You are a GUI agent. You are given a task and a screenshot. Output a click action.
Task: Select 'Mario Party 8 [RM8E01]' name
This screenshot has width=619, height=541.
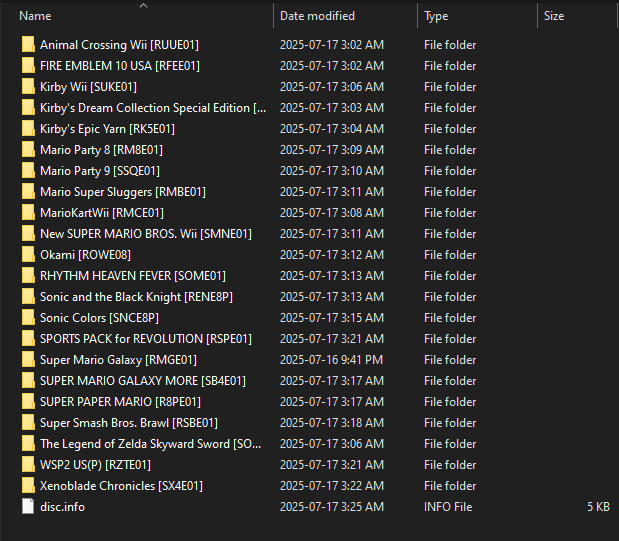(x=101, y=150)
